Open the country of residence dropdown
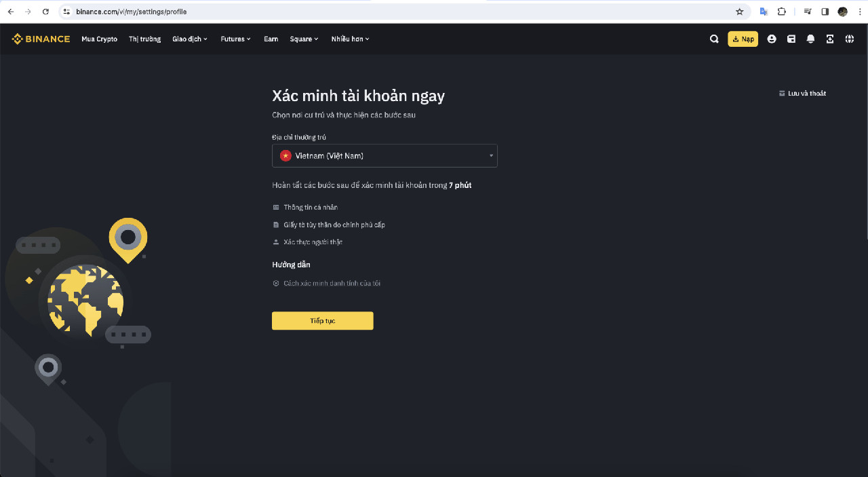Image resolution: width=868 pixels, height=477 pixels. 384,155
